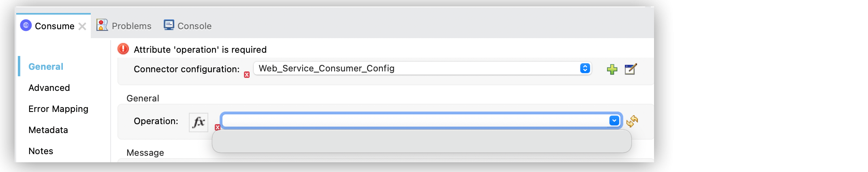Click the Console monitor icon
868x172 pixels.
tap(169, 25)
